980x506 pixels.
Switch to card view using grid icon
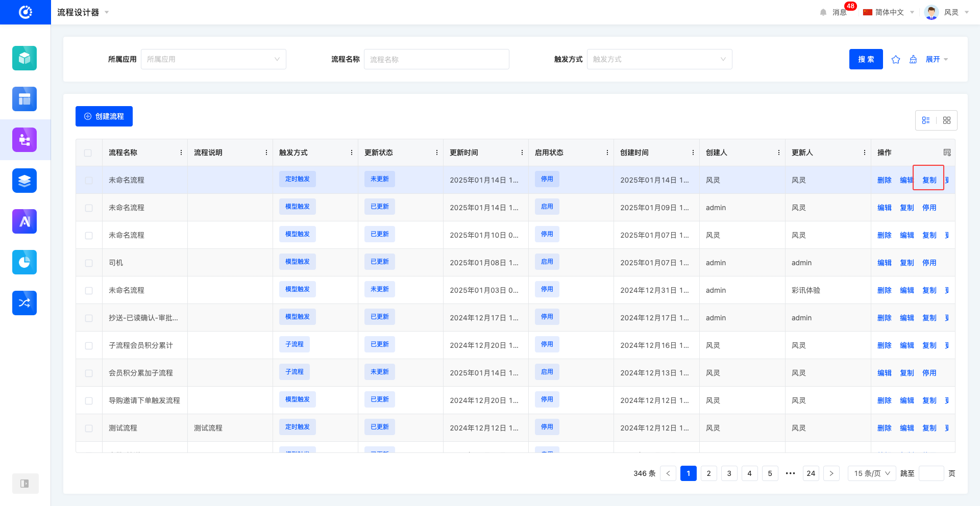tap(947, 120)
